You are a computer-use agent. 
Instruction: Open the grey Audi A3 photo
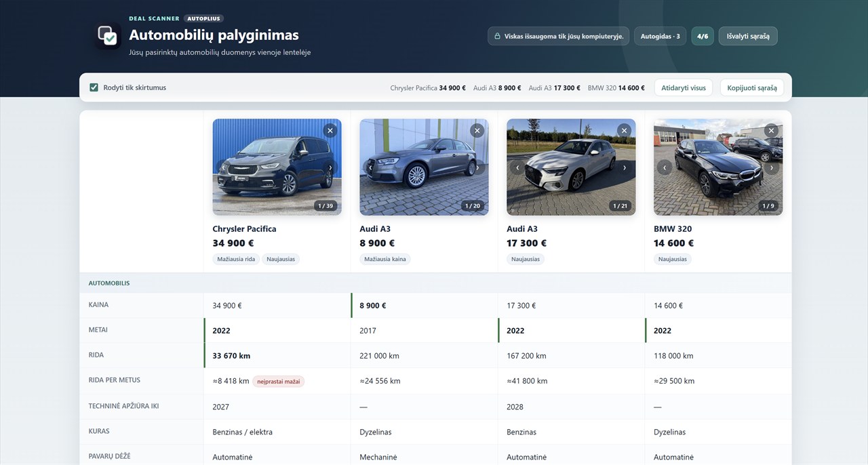[424, 167]
